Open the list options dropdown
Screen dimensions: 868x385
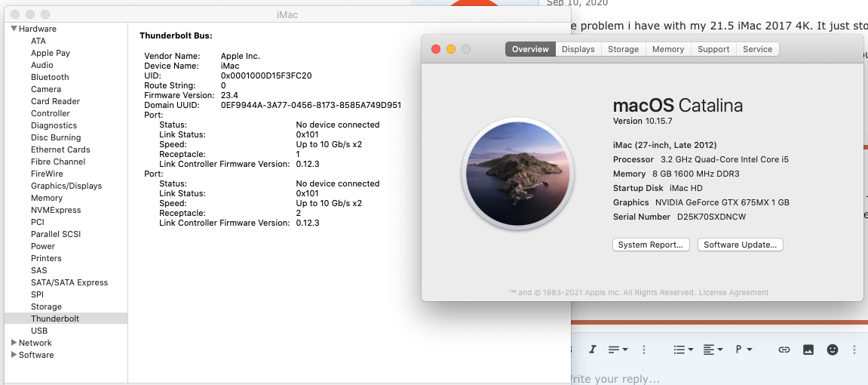click(684, 350)
